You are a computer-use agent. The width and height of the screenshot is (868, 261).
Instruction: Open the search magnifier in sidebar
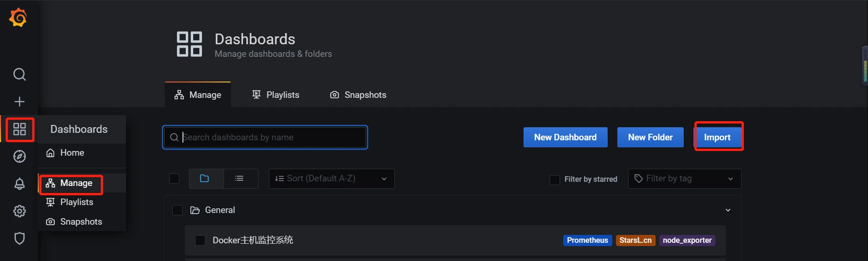[x=20, y=75]
